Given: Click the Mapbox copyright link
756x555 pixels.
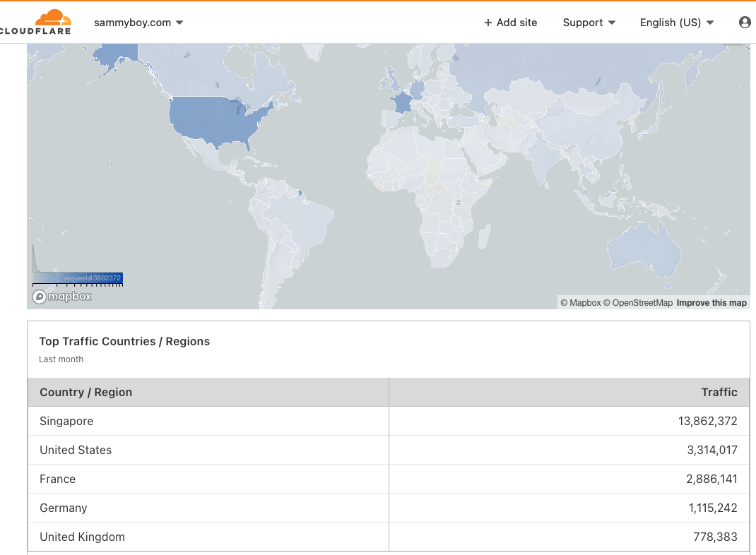Looking at the screenshot, I should [580, 303].
